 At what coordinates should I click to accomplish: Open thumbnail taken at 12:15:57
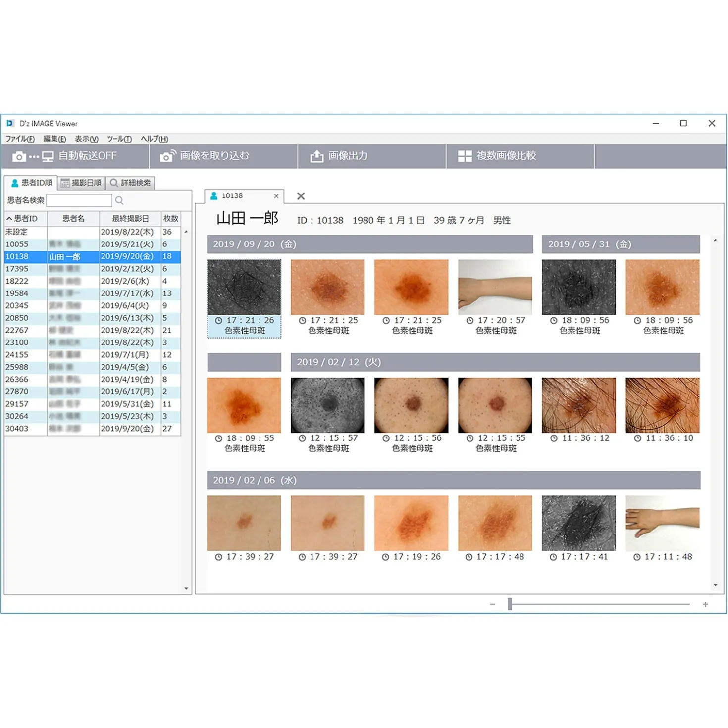pyautogui.click(x=328, y=405)
